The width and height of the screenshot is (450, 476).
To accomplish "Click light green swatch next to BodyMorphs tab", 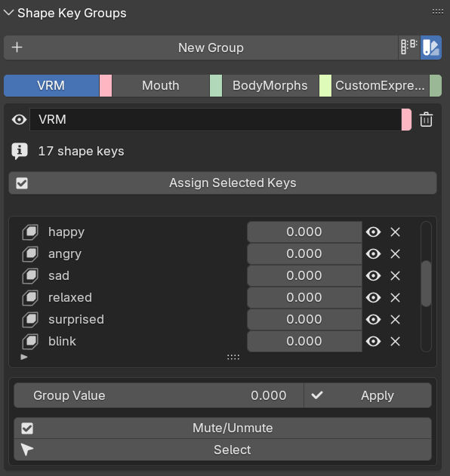I will coord(325,85).
